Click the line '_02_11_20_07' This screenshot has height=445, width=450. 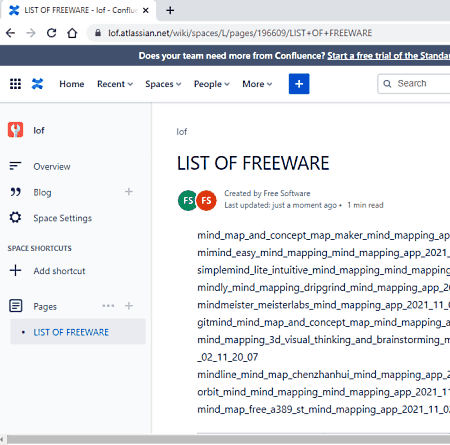(228, 357)
